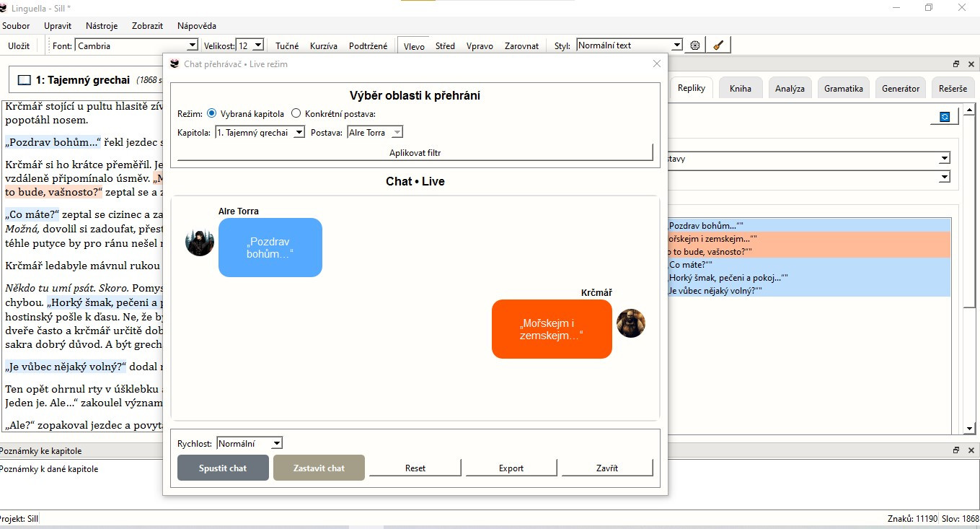Switch to the Gramatika tab
Screen dimensions: 980x529
pyautogui.click(x=844, y=88)
